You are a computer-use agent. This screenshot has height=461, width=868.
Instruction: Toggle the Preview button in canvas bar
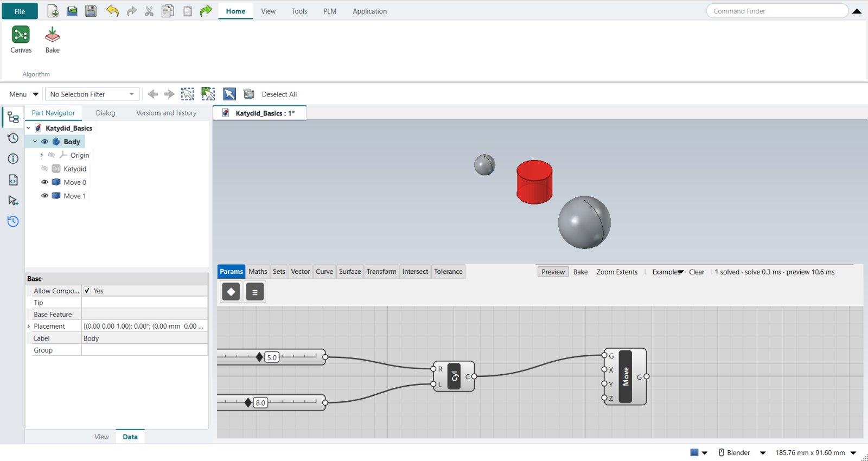point(553,272)
